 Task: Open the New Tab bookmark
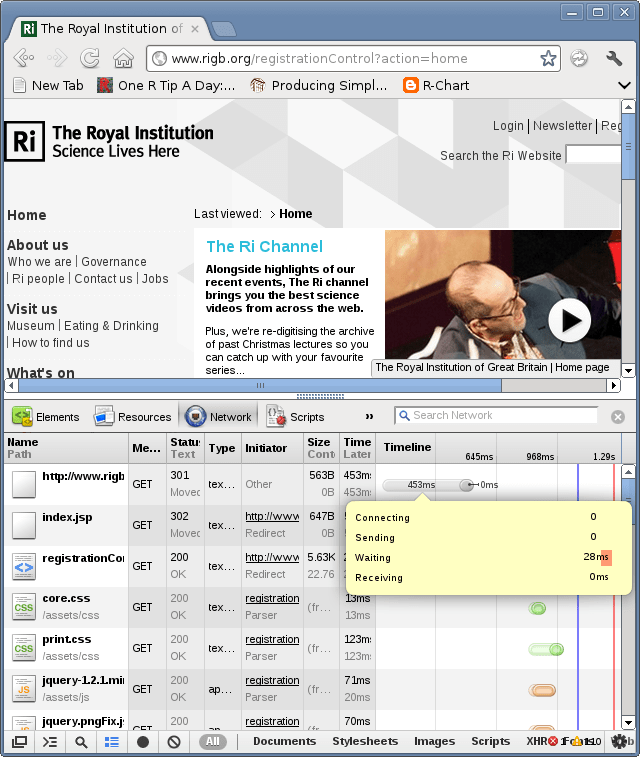point(48,85)
